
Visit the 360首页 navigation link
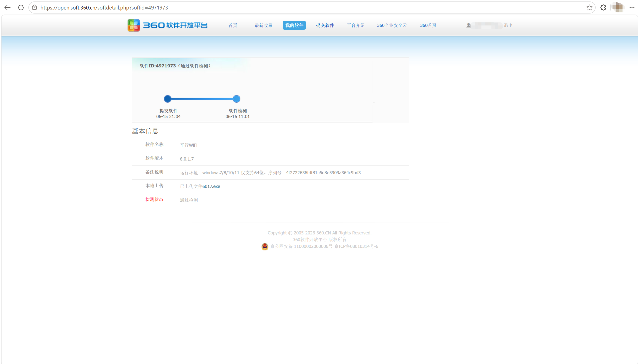tap(428, 25)
